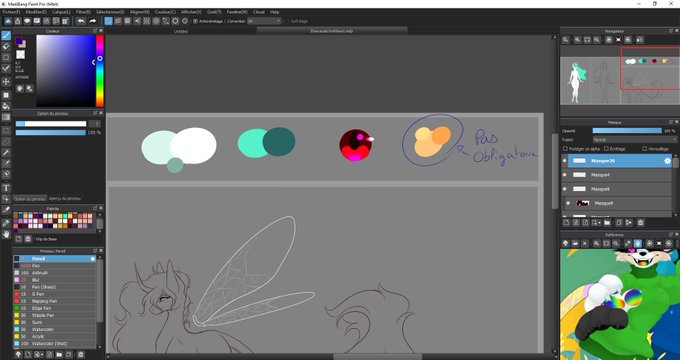The width and height of the screenshot is (680, 360).
Task: Open the Fusion blend mode dropdown
Action: pyautogui.click(x=635, y=140)
